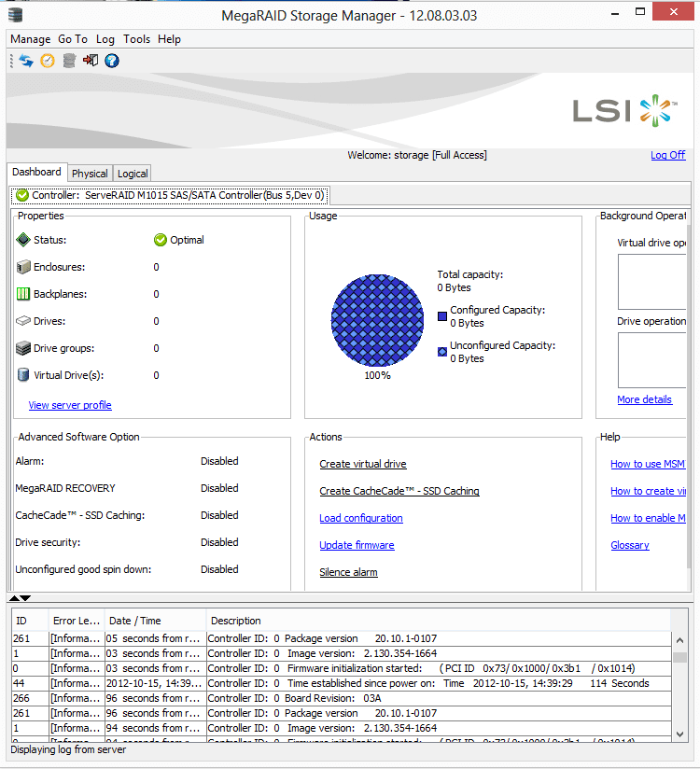
Task: Select log row 'Time established since power on'
Action: click(x=342, y=683)
